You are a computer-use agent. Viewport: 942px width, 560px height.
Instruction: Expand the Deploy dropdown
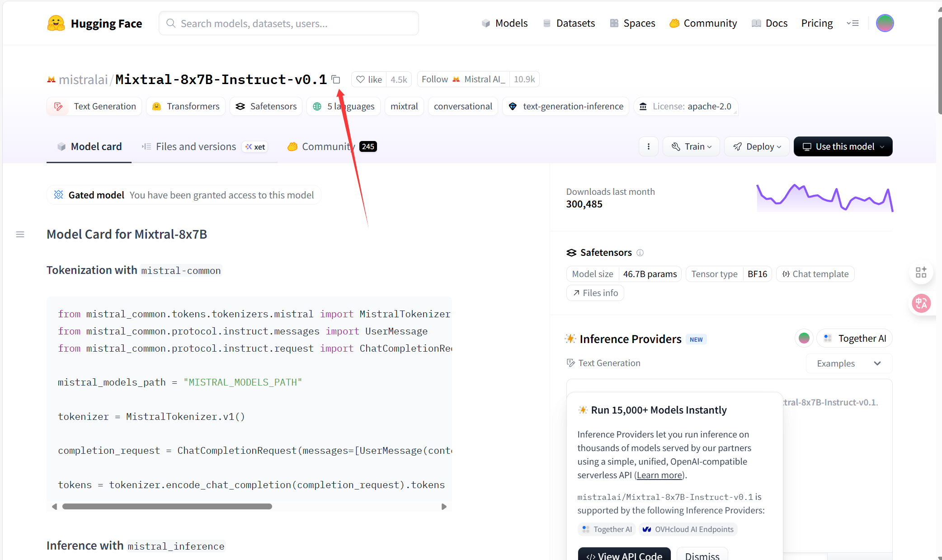757,146
